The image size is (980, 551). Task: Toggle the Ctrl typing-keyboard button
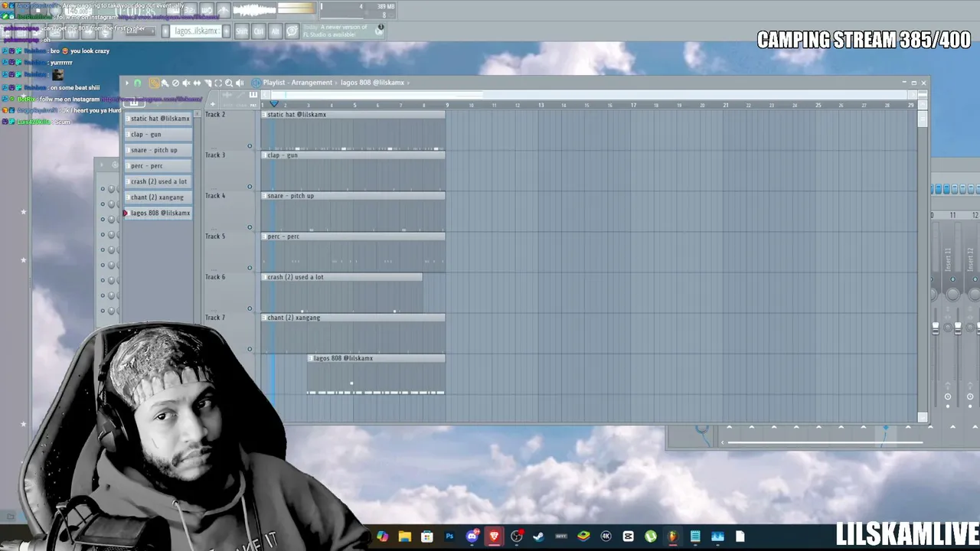point(258,31)
